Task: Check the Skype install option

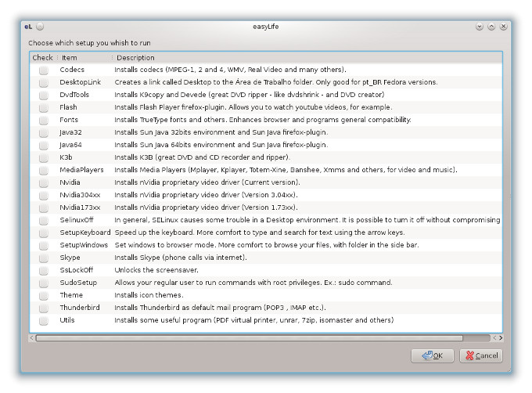Action: (44, 258)
